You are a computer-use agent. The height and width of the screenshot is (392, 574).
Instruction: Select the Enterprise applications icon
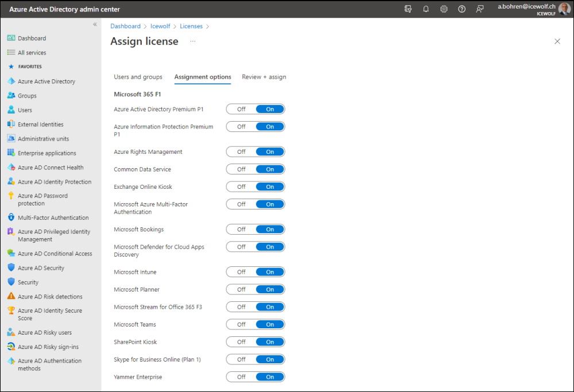tap(11, 153)
